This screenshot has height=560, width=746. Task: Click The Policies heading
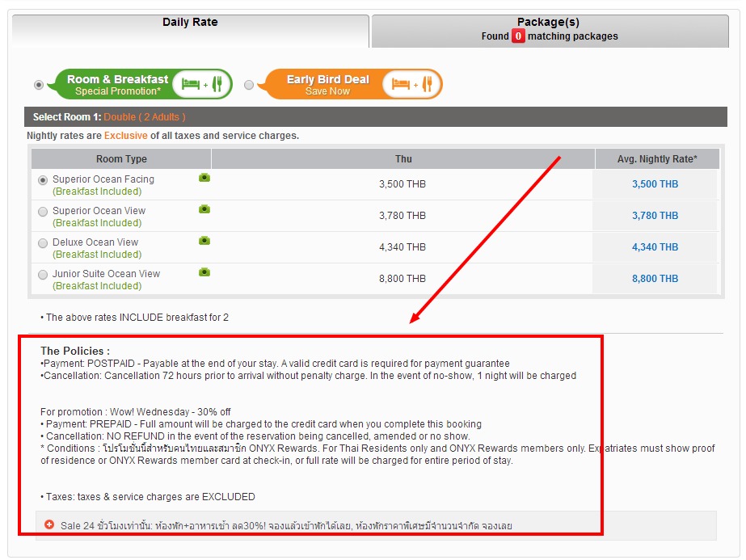click(75, 352)
